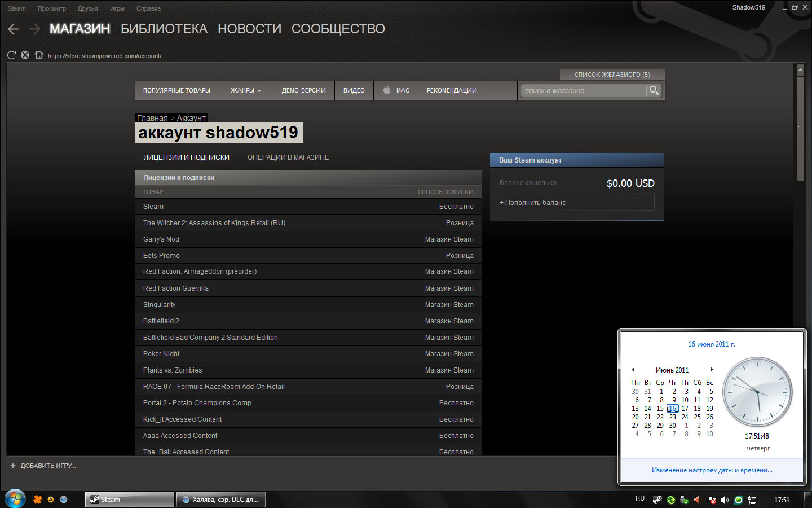Select day 17 in the calendar

coord(685,409)
